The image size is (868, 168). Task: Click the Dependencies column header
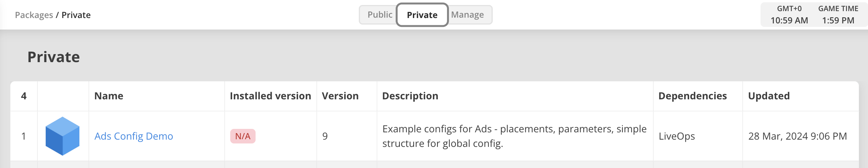693,96
